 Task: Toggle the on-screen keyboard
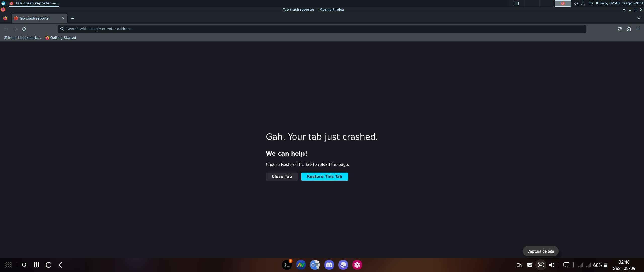(530, 265)
